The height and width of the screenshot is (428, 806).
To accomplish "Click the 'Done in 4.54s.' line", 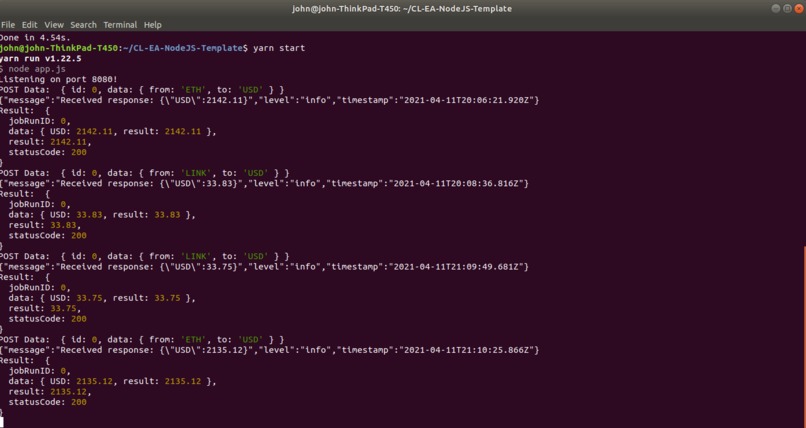I will click(35, 38).
